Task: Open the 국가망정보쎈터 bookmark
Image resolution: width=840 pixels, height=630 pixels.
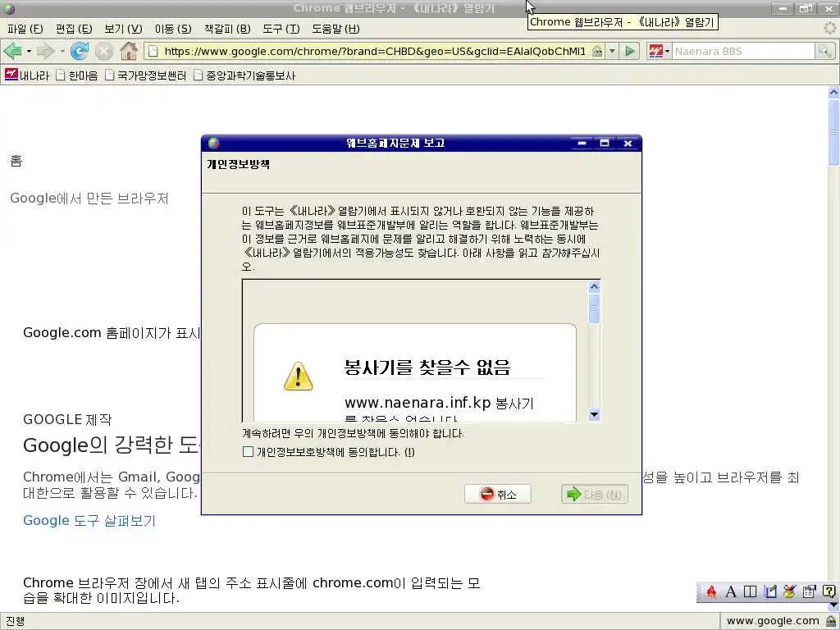Action: [x=145, y=75]
